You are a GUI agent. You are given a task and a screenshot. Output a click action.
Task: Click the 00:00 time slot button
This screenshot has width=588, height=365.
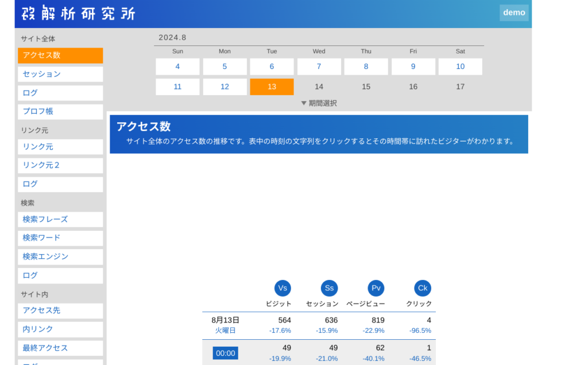[225, 353]
